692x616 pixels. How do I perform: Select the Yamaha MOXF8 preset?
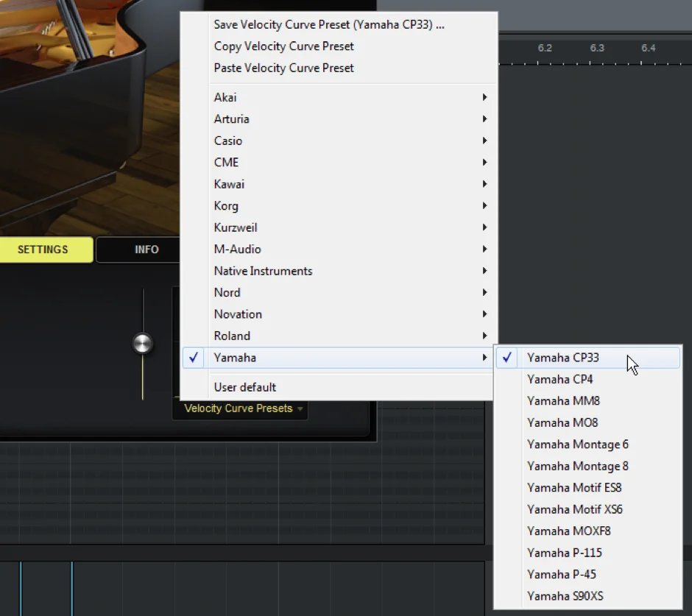click(588, 531)
